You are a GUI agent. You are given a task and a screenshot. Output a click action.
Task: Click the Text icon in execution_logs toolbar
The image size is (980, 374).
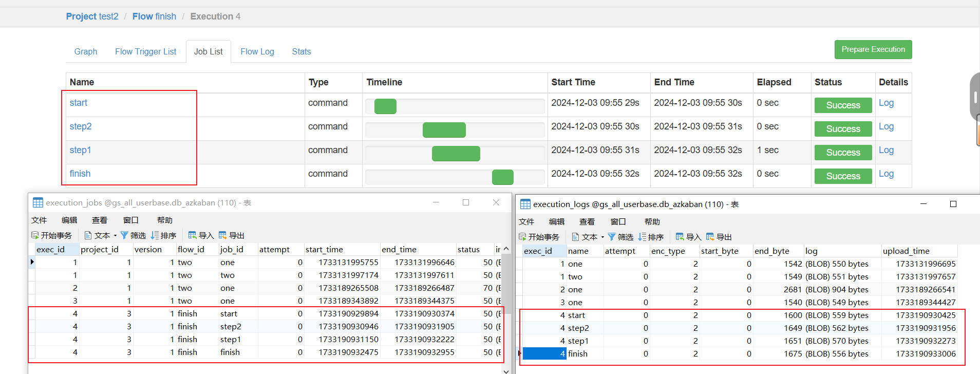point(575,237)
